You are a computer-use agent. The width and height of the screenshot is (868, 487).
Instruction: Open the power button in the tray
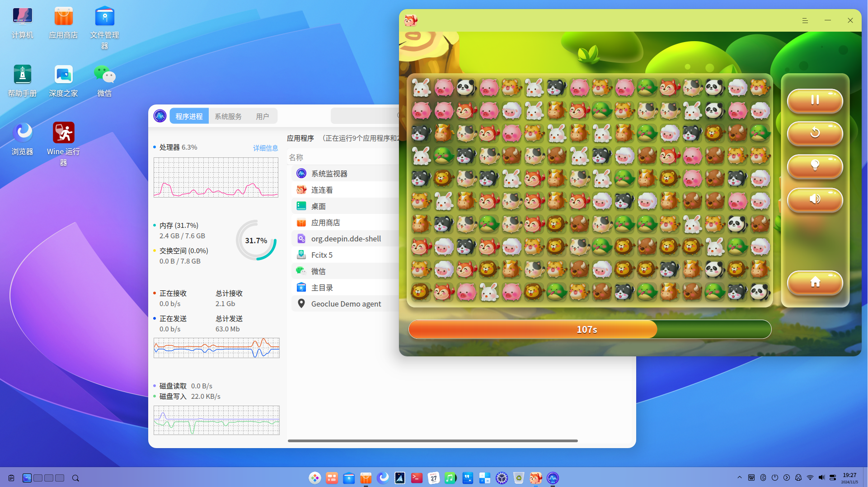click(x=775, y=478)
